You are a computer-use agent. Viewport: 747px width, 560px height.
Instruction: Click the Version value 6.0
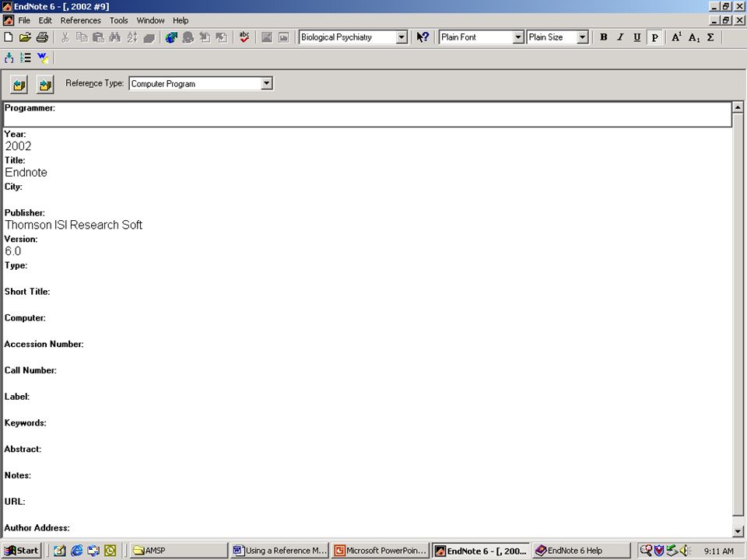point(13,251)
